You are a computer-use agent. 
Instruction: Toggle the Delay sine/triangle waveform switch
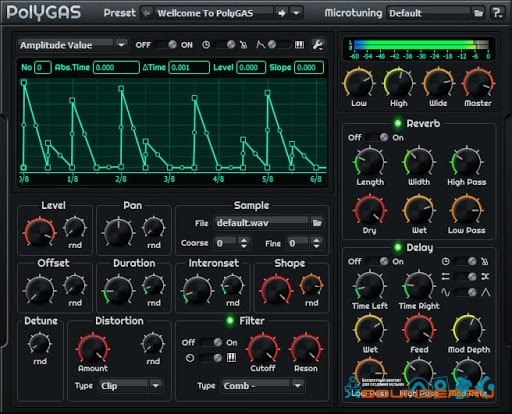click(x=465, y=292)
